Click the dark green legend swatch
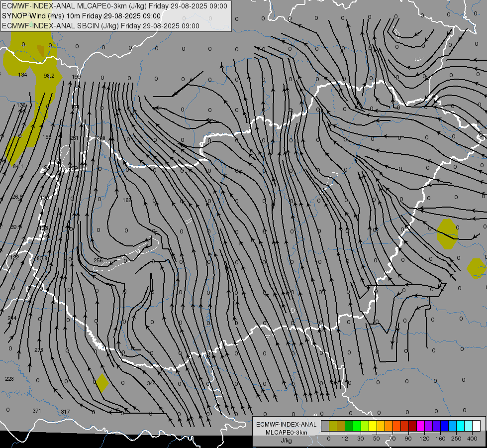Viewport: 487px width, 448px height. [349, 426]
